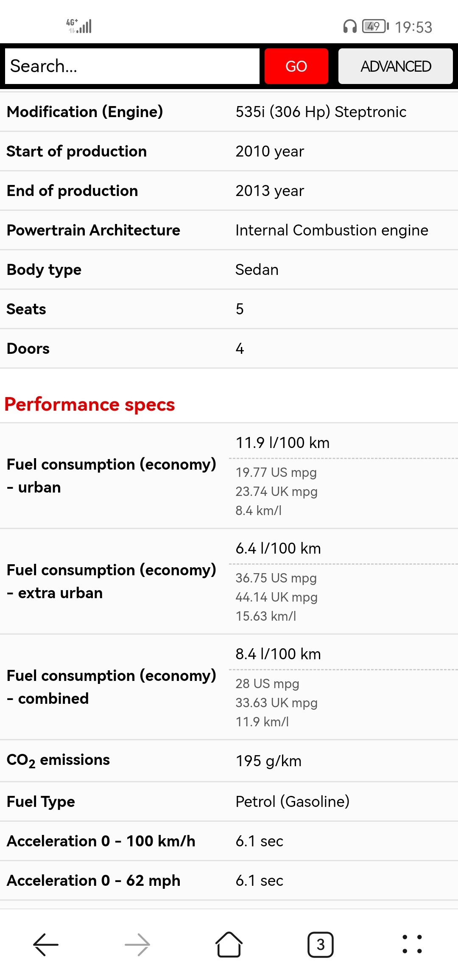Screen dimensions: 458x980
Task: Tap the 195 g/km CO2 emissions value
Action: click(x=268, y=761)
